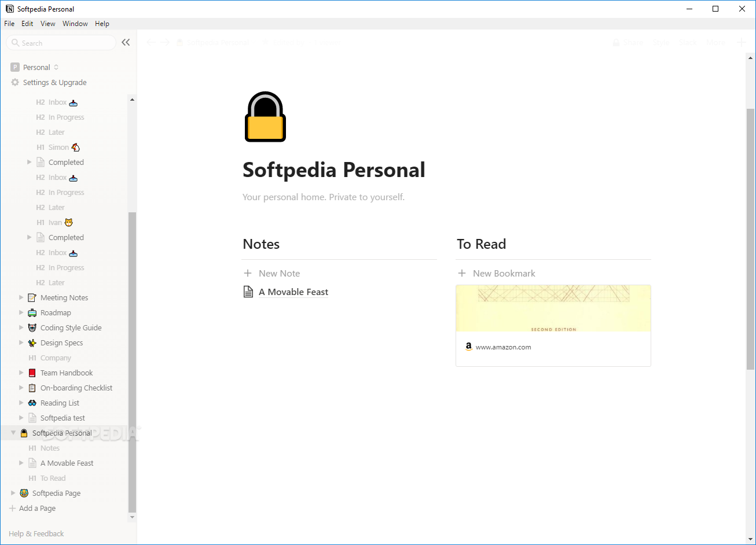Open the Window menu
Image resolution: width=756 pixels, height=545 pixels.
pyautogui.click(x=75, y=24)
